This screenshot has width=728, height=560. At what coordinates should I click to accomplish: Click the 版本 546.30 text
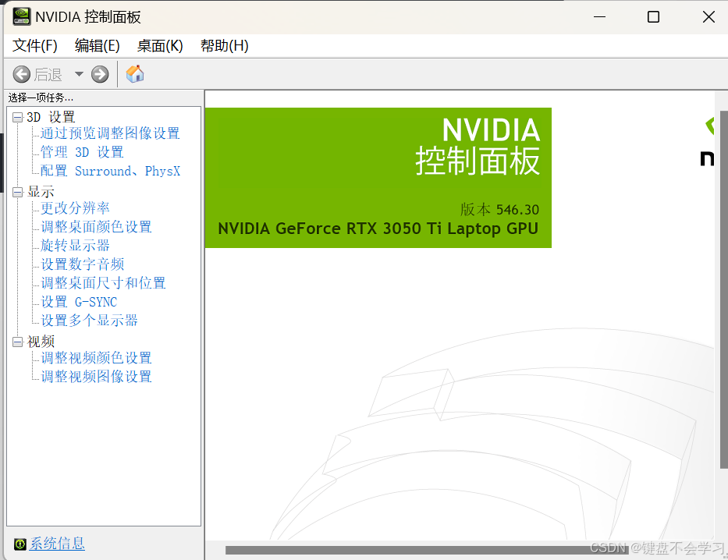[499, 210]
